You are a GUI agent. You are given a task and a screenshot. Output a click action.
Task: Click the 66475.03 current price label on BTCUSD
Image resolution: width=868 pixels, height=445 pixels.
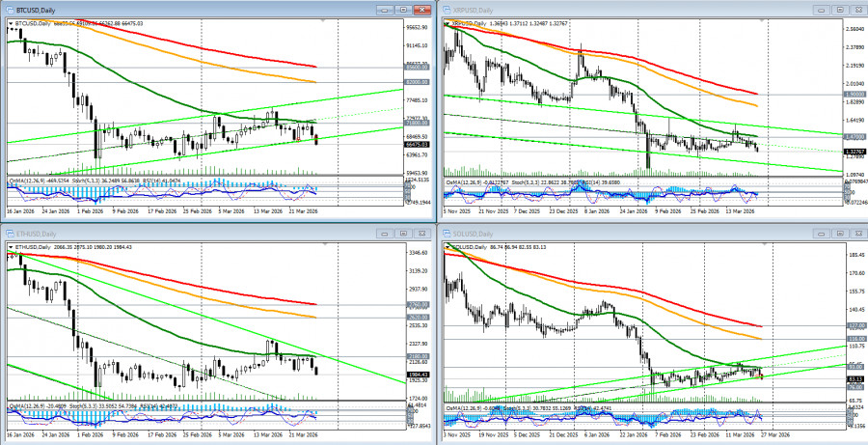click(x=416, y=145)
